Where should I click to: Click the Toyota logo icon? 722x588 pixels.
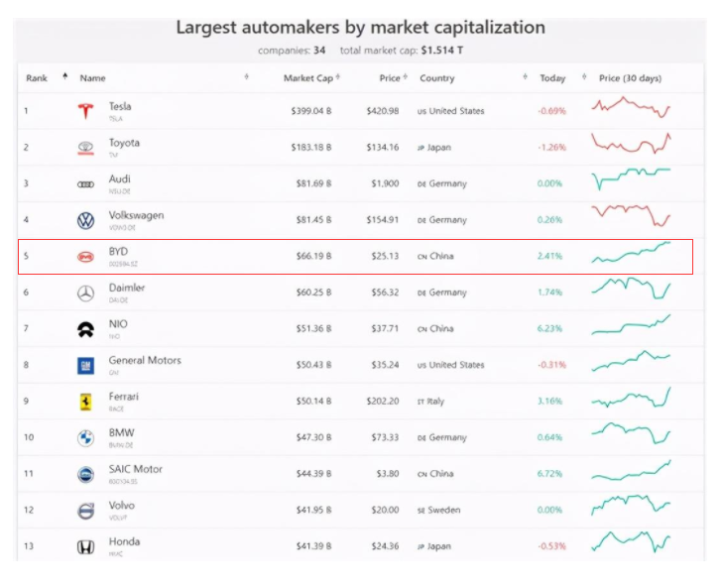(85, 148)
